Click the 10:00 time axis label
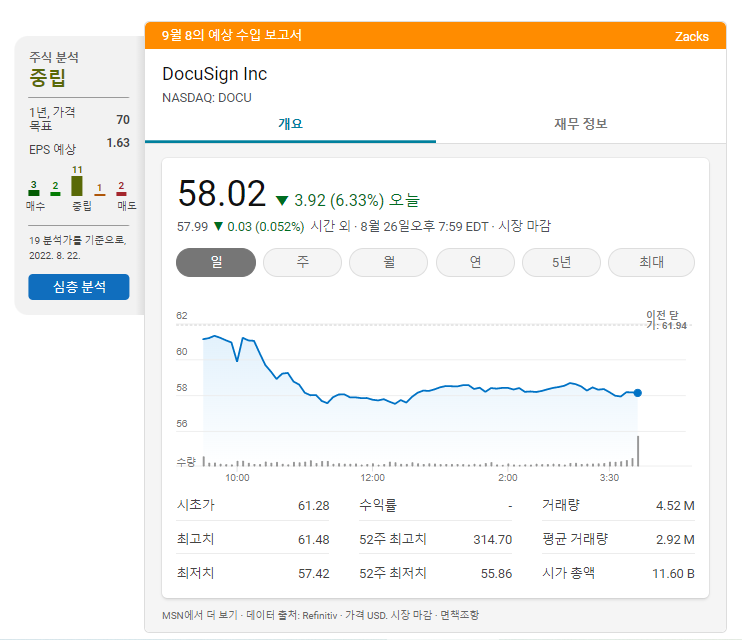 point(237,478)
